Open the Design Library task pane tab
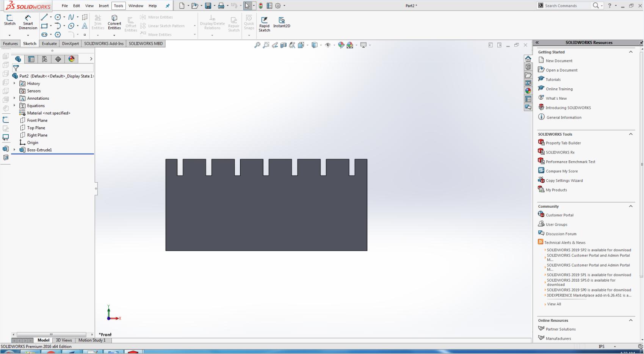This screenshot has height=354, width=644. pyautogui.click(x=528, y=67)
